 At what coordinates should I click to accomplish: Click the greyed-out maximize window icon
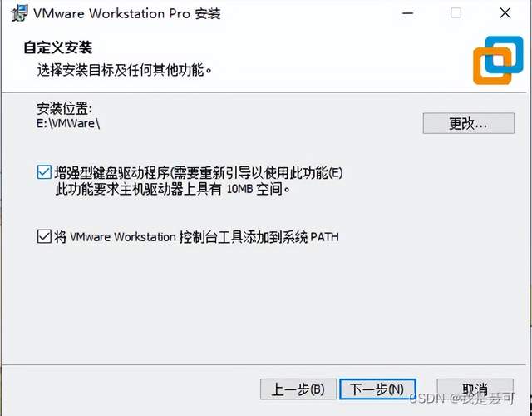pyautogui.click(x=456, y=13)
